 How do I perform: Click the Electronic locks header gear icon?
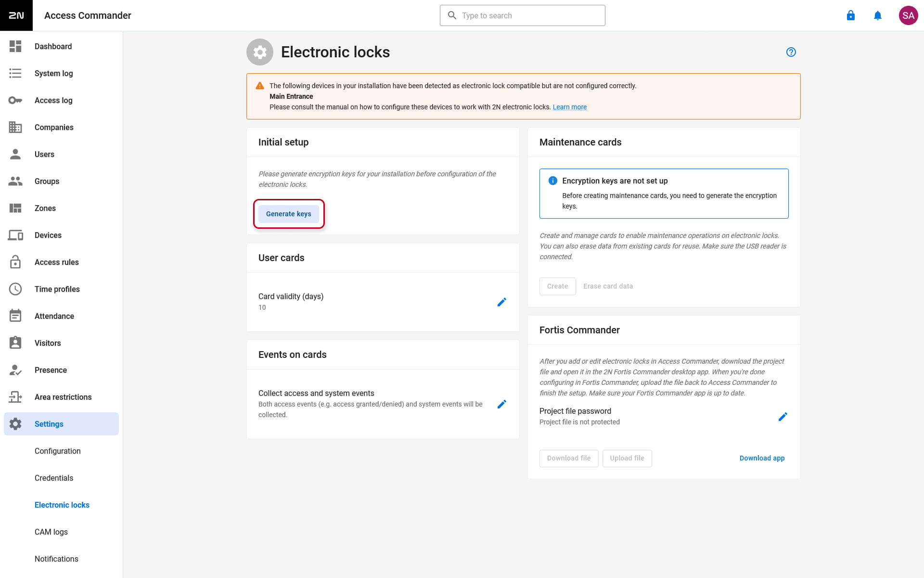pyautogui.click(x=260, y=52)
